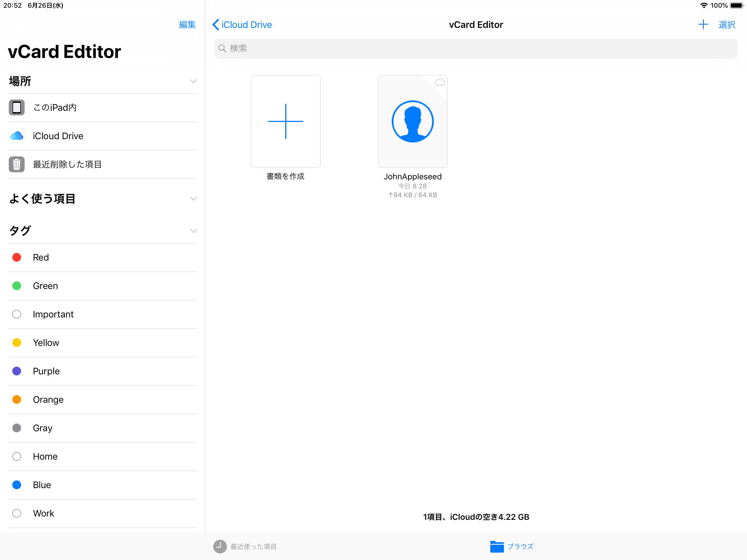Select the Home tag label

pyautogui.click(x=45, y=456)
